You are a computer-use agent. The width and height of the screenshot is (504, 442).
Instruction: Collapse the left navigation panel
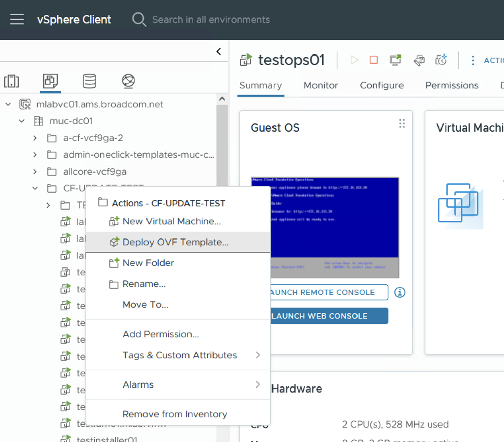coord(219,51)
